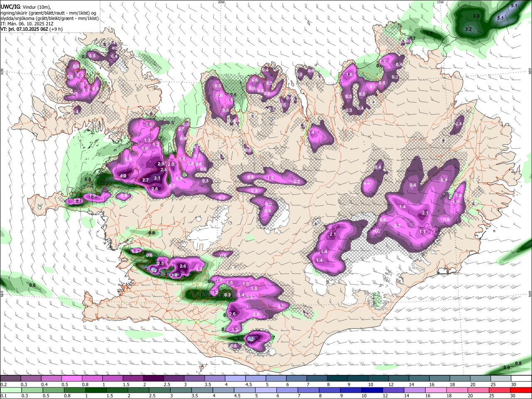Select the lower-row swatch between 0.1 and 0.3
The image size is (532, 399).
pos(10,390)
